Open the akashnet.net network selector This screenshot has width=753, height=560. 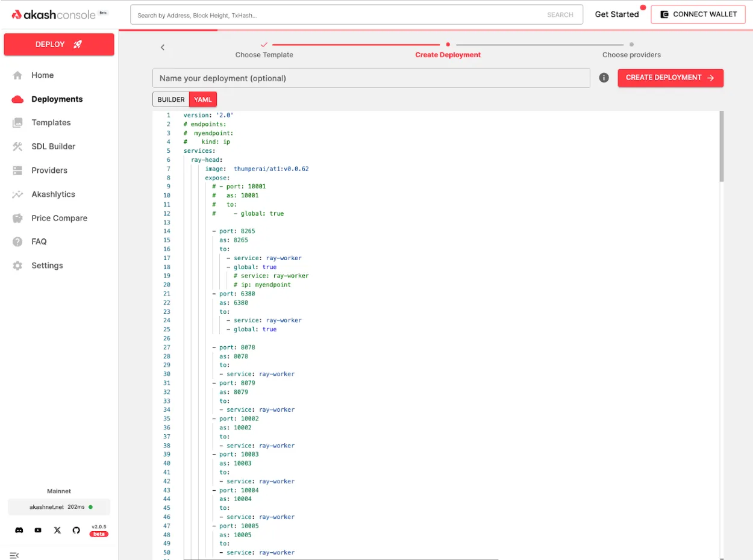click(59, 507)
